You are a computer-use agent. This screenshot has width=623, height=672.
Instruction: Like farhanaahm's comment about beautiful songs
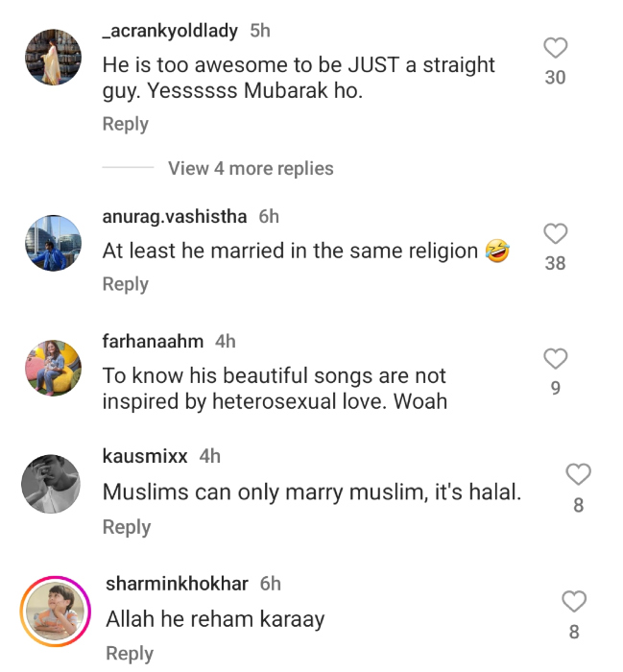[x=555, y=359]
